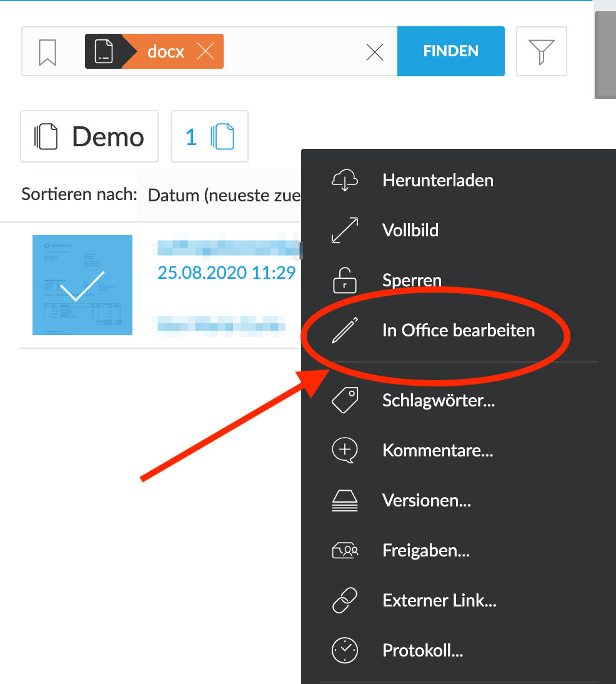Open the Datum sort dropdown

coord(220,195)
